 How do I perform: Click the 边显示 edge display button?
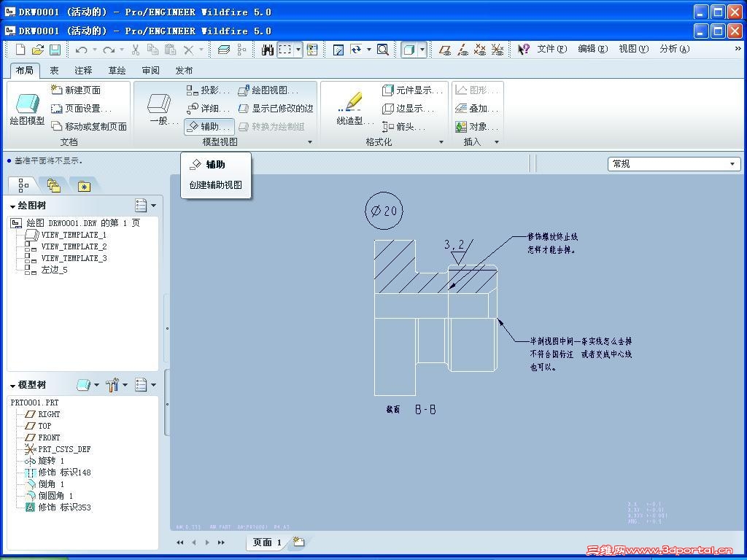409,109
